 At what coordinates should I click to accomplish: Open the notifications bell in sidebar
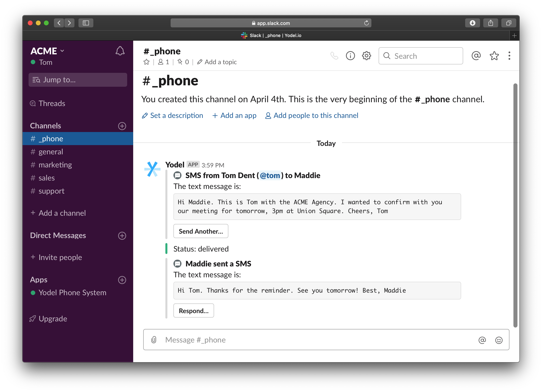tap(120, 51)
